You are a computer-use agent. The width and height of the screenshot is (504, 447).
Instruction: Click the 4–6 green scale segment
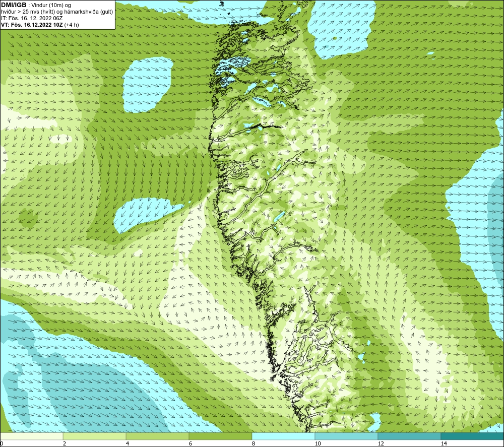pos(157,436)
